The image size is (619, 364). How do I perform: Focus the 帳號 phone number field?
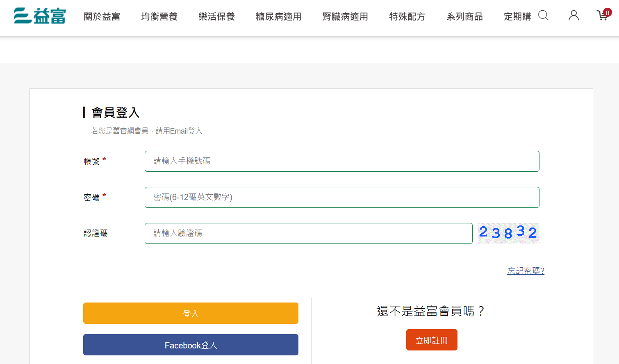[341, 162]
